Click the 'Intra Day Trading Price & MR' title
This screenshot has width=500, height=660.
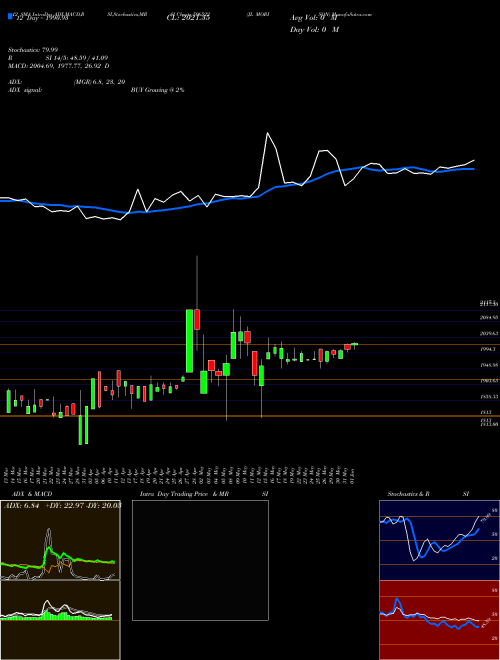pos(184,494)
